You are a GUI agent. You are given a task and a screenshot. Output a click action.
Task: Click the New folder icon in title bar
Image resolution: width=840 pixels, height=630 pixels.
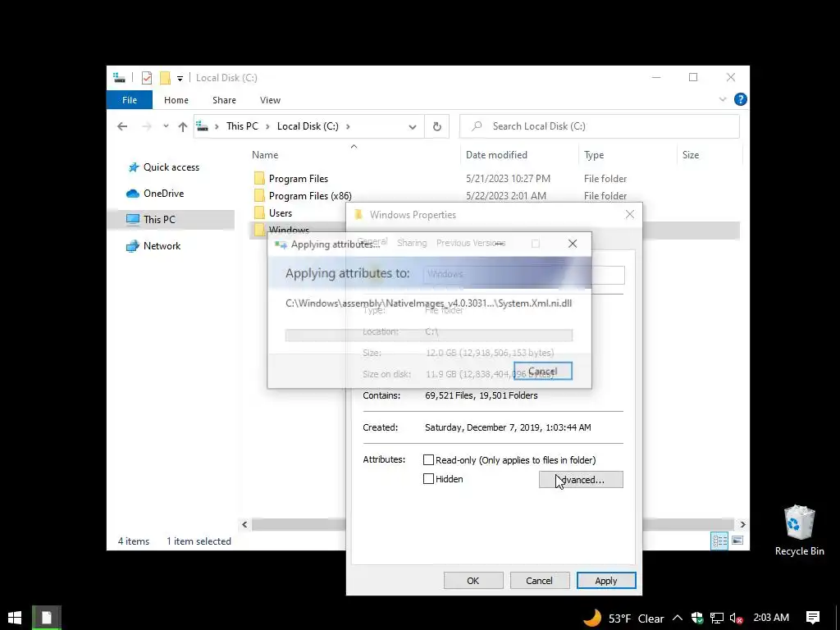tap(165, 78)
